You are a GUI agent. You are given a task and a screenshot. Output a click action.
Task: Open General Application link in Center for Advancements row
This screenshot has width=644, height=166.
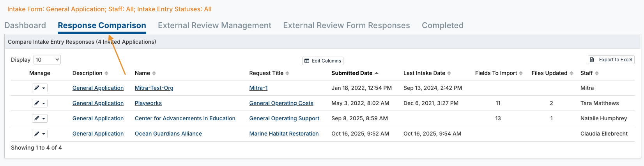98,118
